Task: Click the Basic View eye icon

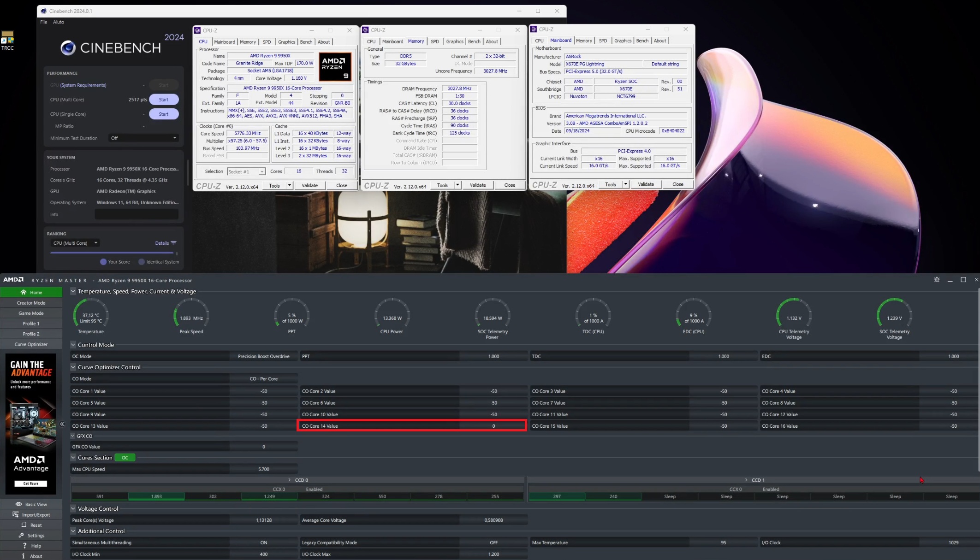Action: [18, 504]
